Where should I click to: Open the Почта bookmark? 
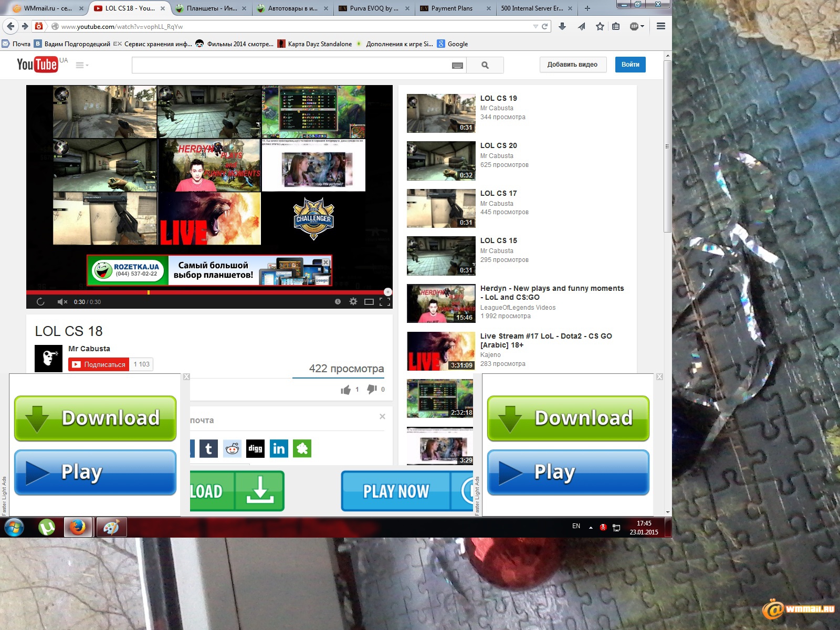coord(16,44)
